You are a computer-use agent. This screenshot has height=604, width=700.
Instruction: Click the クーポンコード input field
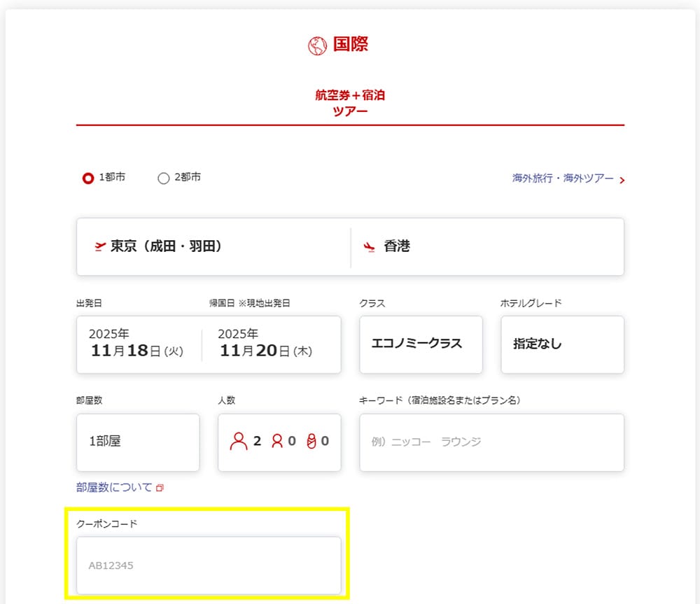(x=209, y=566)
